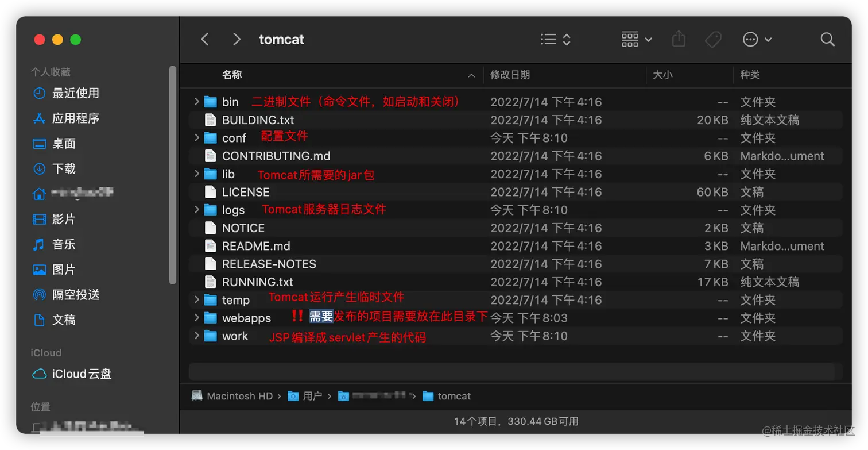Sort by the 大小 column header
This screenshot has height=450, width=868.
(x=662, y=75)
